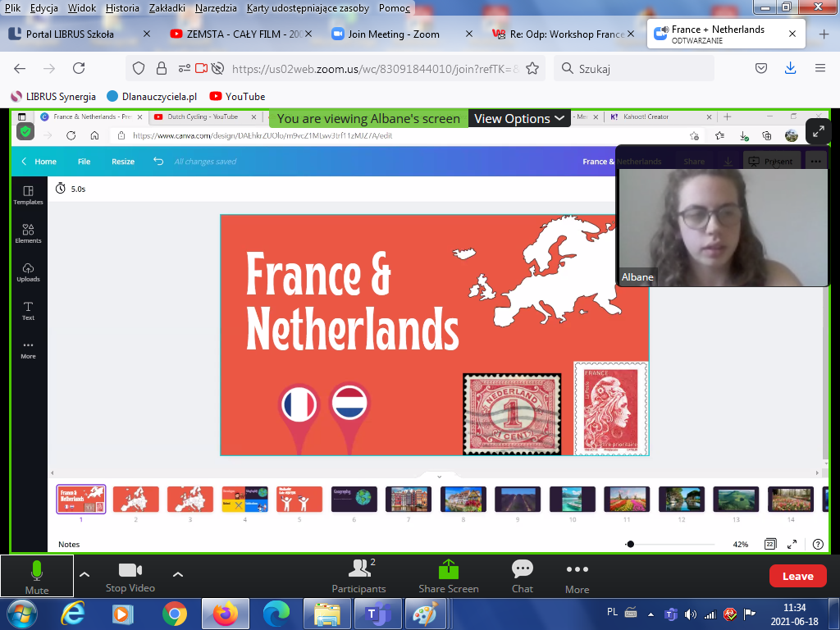
Task: Select the Canva Text tool
Action: coord(29,311)
